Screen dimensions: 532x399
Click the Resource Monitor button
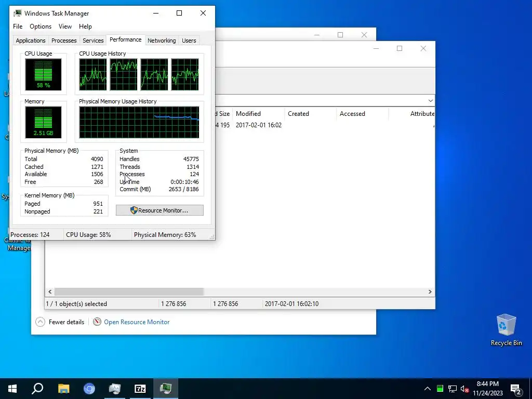[159, 210]
